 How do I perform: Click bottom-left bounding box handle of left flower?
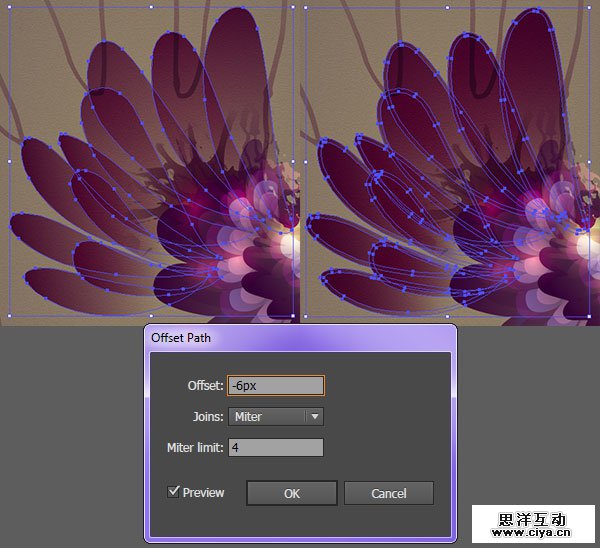10,316
